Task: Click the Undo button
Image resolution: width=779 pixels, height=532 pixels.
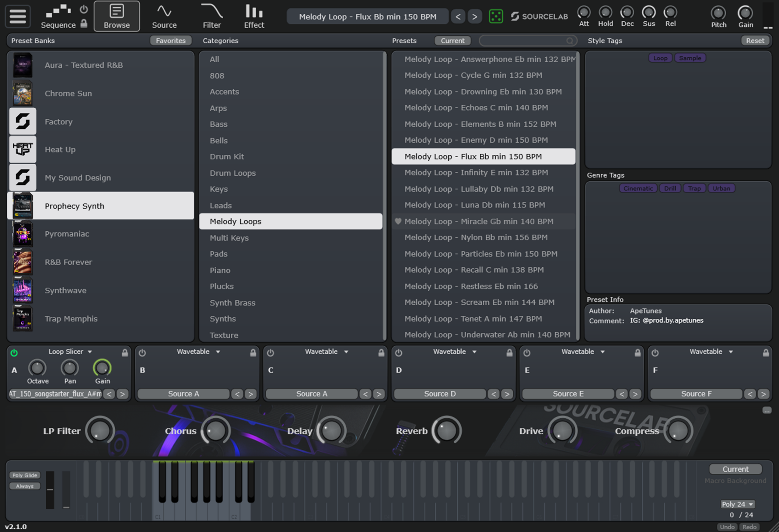Action: point(727,527)
